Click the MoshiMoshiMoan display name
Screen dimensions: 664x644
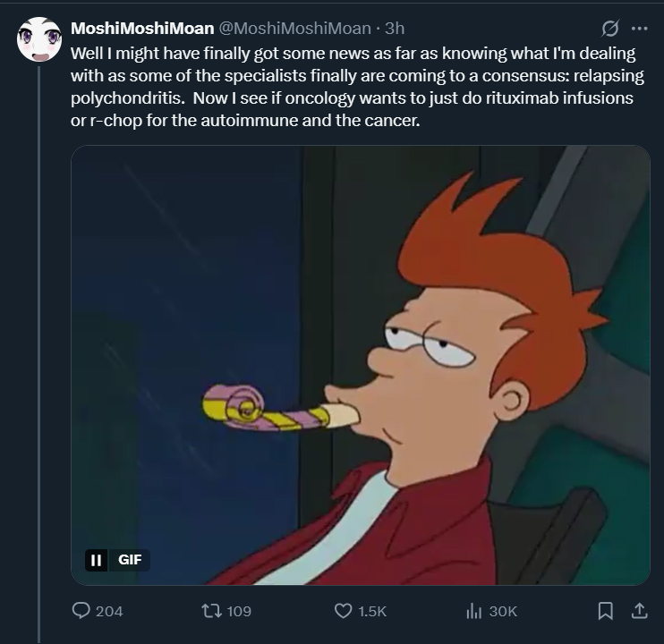tap(142, 28)
